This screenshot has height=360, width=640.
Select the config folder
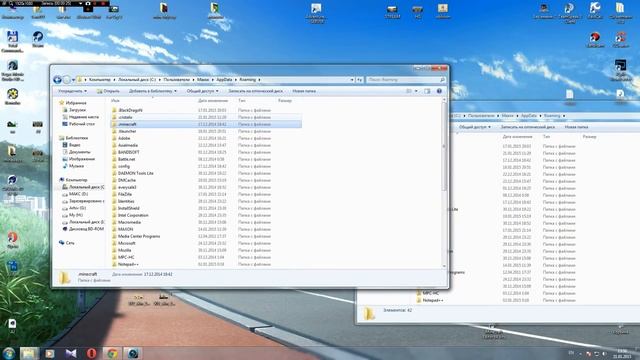pos(124,166)
